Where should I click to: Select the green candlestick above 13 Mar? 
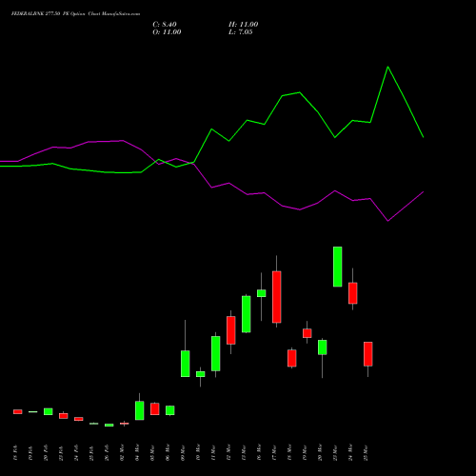[247, 314]
